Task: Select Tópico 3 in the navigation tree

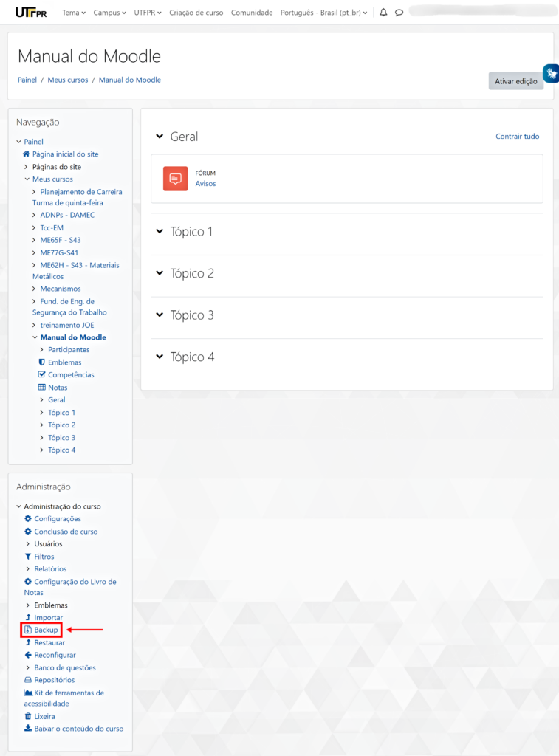Action: point(62,437)
